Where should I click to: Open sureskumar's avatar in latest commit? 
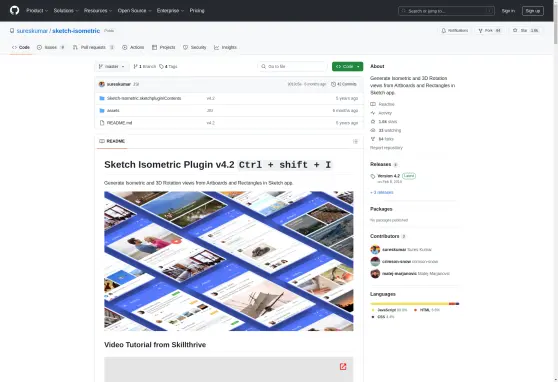point(101,84)
